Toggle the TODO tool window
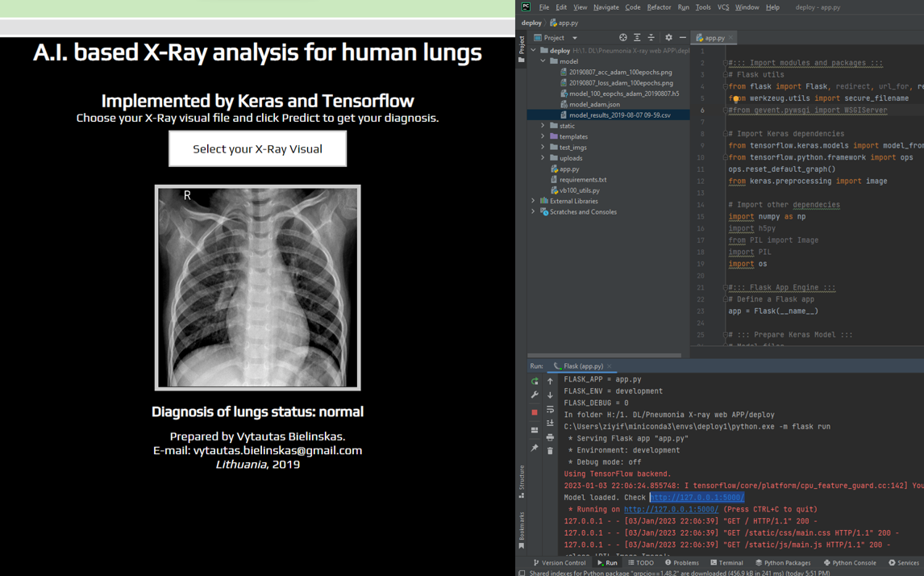 pyautogui.click(x=643, y=562)
